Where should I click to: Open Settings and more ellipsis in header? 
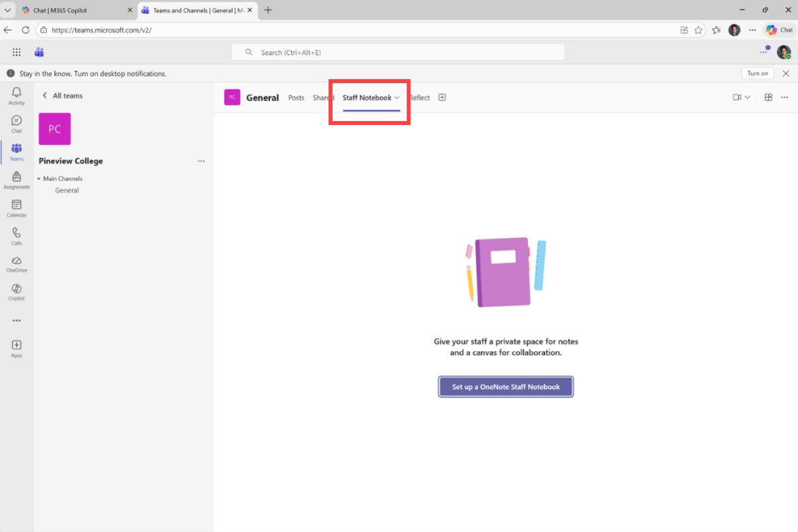pos(763,52)
